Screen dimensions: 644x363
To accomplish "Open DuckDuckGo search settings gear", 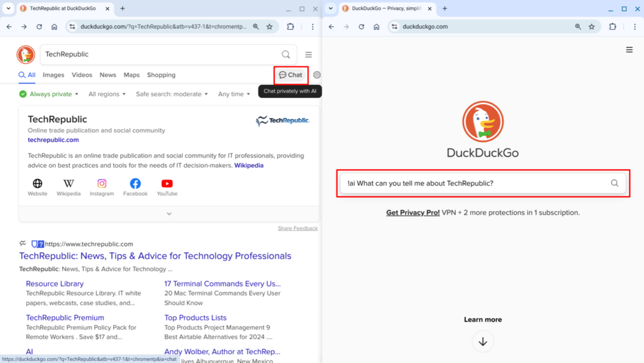I will pos(316,75).
